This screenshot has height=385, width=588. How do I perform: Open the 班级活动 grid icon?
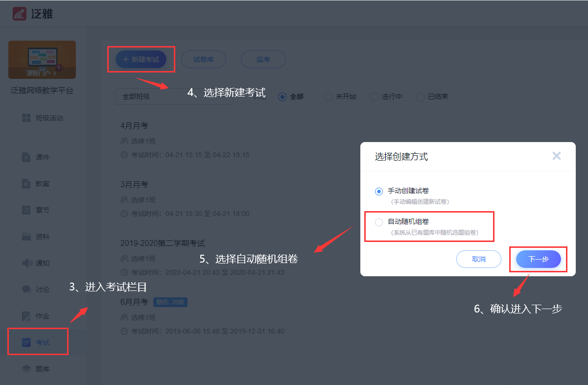tap(26, 118)
